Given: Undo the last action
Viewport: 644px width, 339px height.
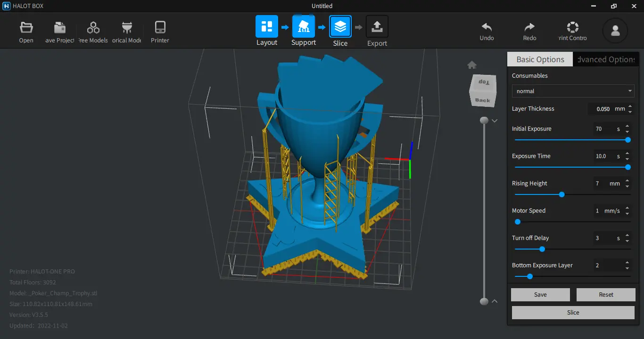Looking at the screenshot, I should [487, 27].
